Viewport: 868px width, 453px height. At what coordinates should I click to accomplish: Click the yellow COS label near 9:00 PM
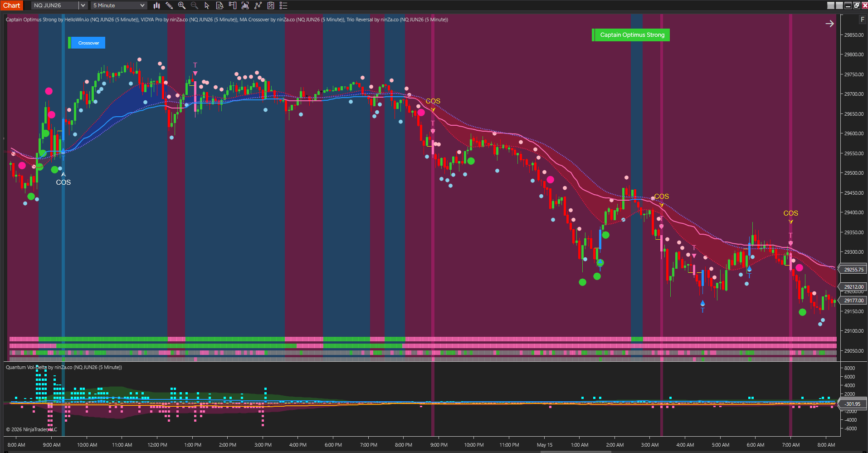[x=433, y=101]
